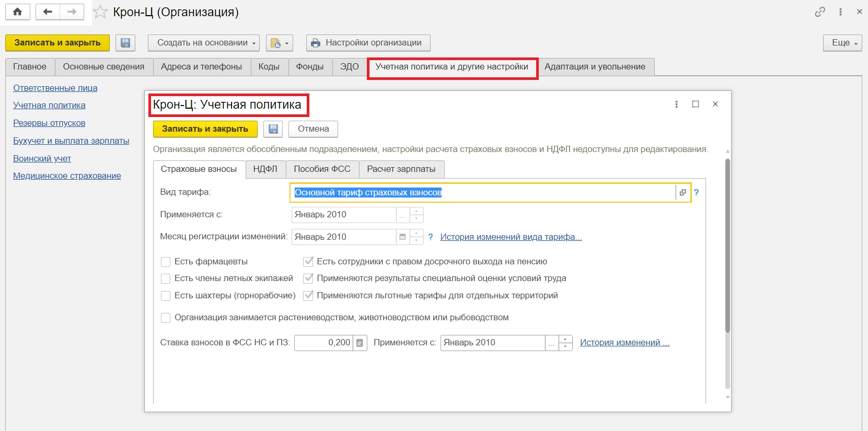Add Крон-Ц organization to favorites star

tap(100, 12)
